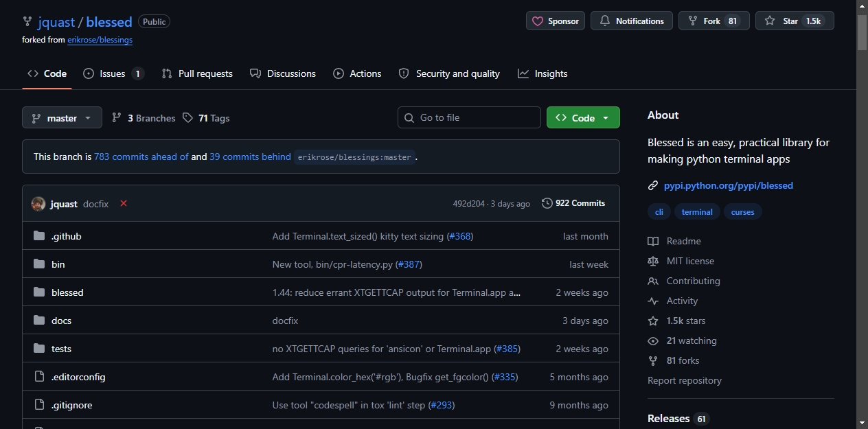Open the .editorconfig file

78,377
